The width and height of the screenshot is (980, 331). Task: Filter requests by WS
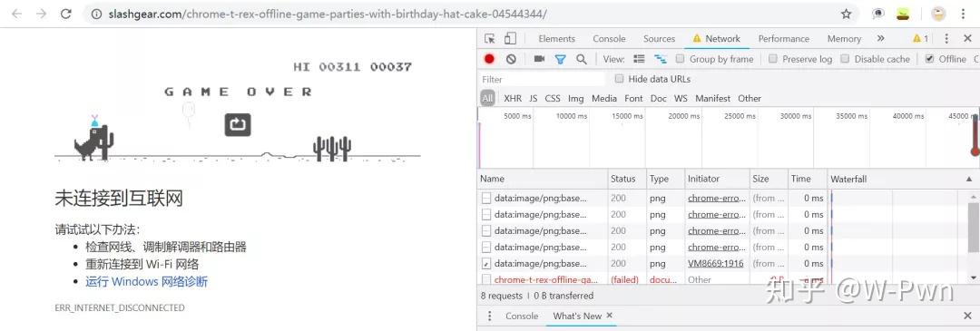tap(681, 98)
